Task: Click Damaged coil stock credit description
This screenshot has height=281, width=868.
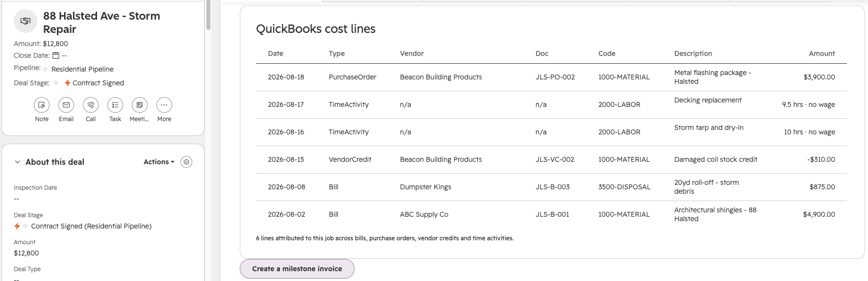Action: click(x=715, y=159)
